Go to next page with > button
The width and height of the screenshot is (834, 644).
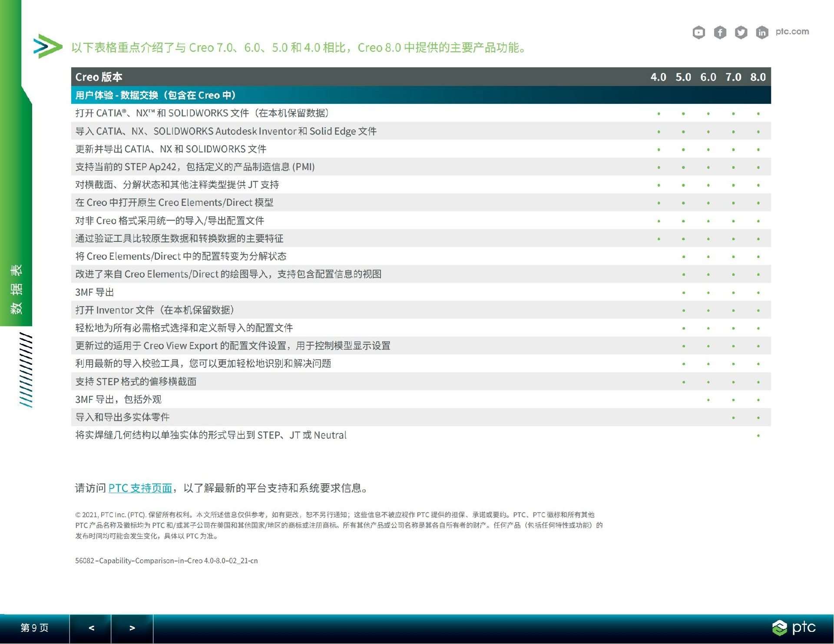pos(132,628)
